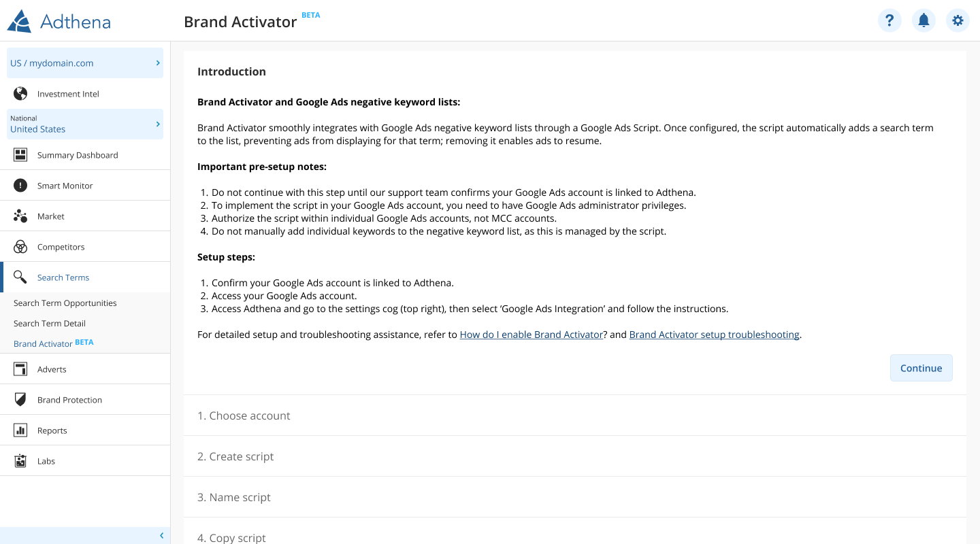Click the Labs flask icon

click(20, 461)
